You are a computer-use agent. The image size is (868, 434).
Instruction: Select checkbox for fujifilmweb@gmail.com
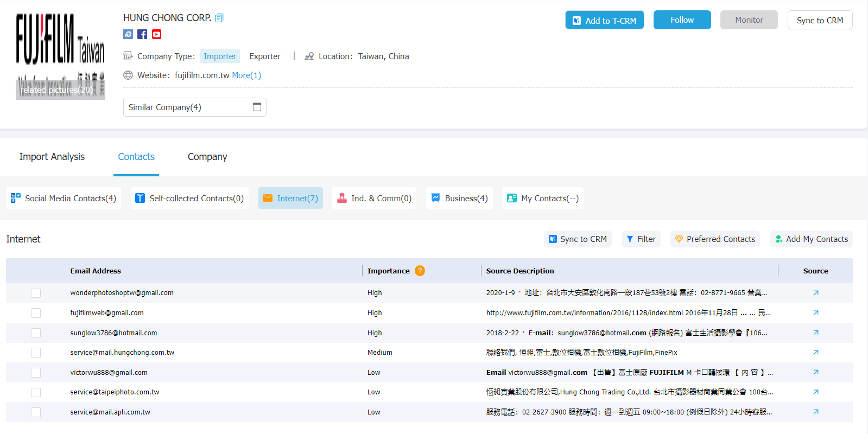36,313
